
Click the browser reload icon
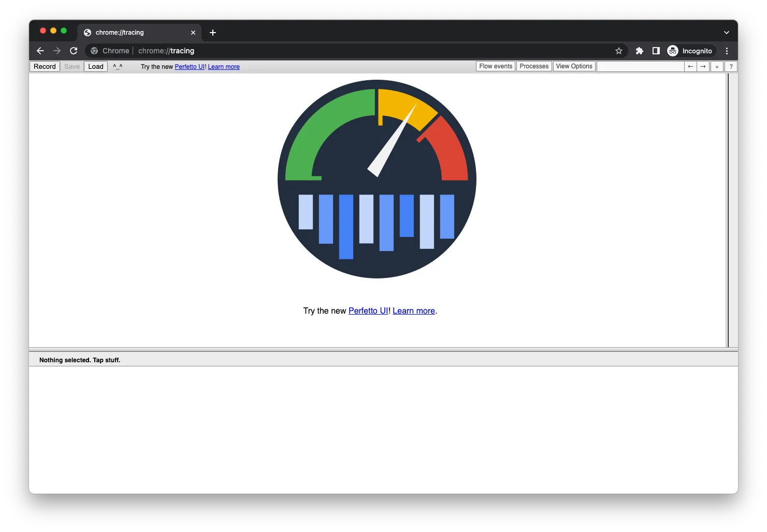click(x=74, y=51)
